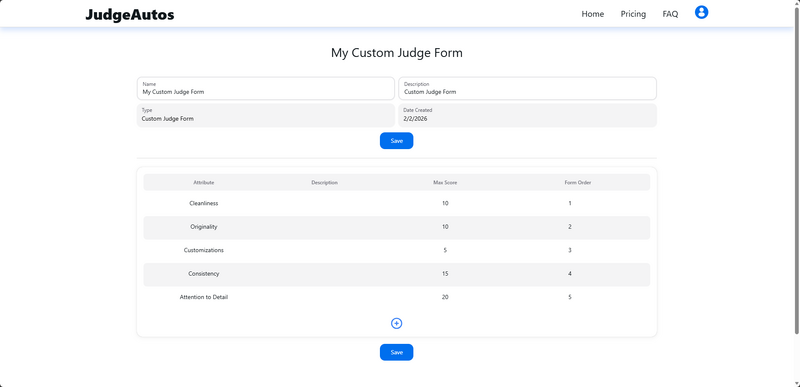The height and width of the screenshot is (387, 800).
Task: Open the FAQ page
Action: pos(670,14)
